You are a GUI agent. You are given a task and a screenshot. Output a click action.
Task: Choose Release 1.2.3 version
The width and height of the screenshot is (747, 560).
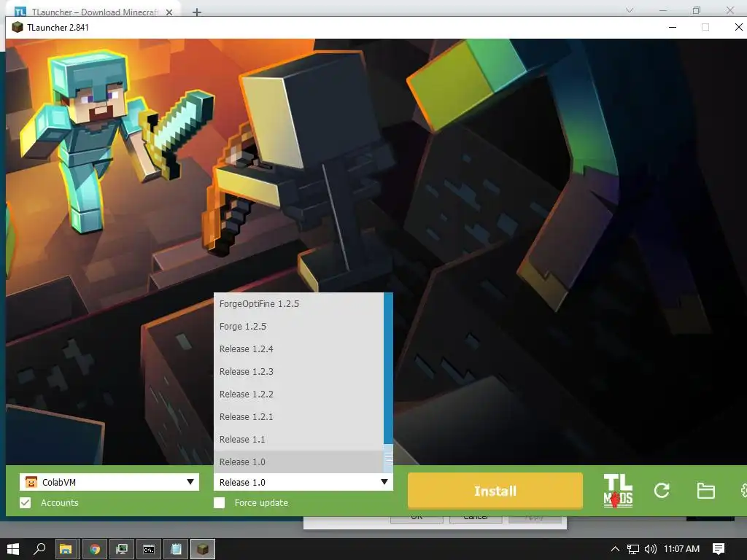pos(298,371)
